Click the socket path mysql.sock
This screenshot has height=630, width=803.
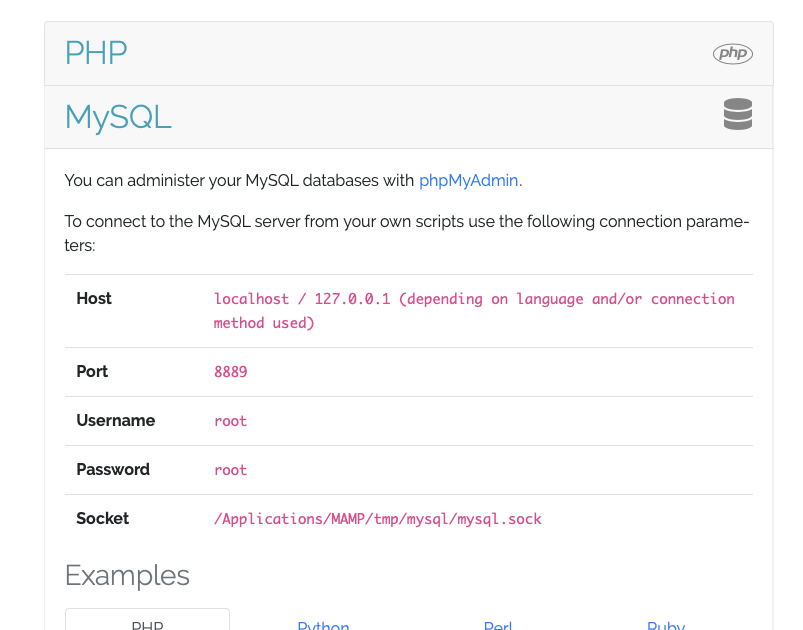(x=377, y=519)
